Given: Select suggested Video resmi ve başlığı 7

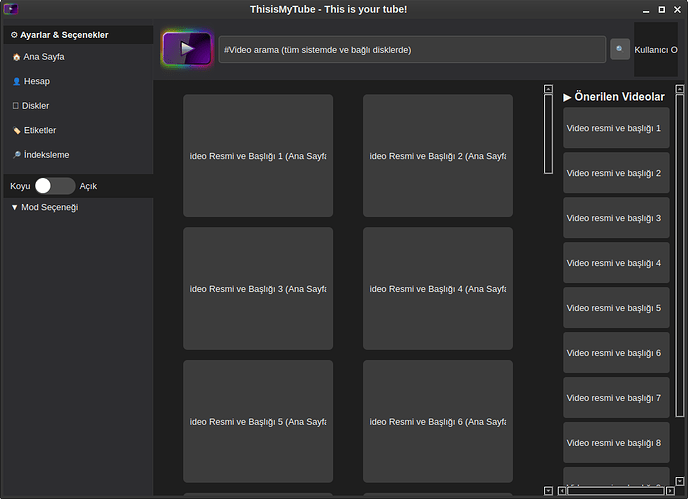Looking at the screenshot, I should point(615,398).
